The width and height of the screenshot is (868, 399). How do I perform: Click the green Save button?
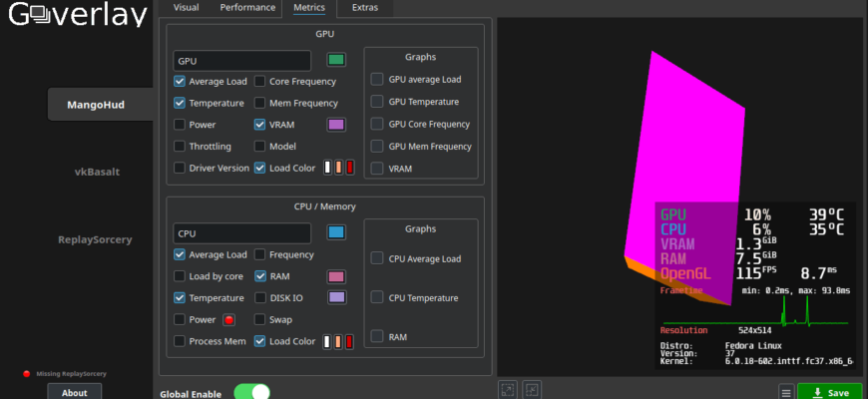(831, 392)
